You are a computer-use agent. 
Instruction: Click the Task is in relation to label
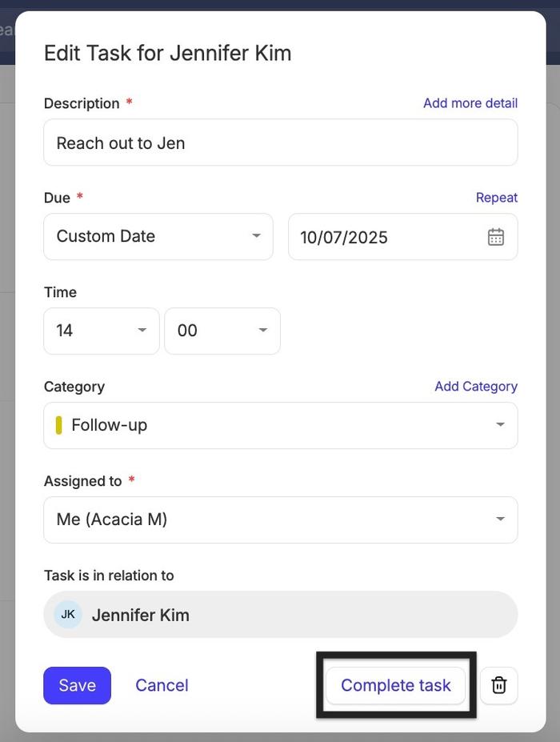click(109, 576)
